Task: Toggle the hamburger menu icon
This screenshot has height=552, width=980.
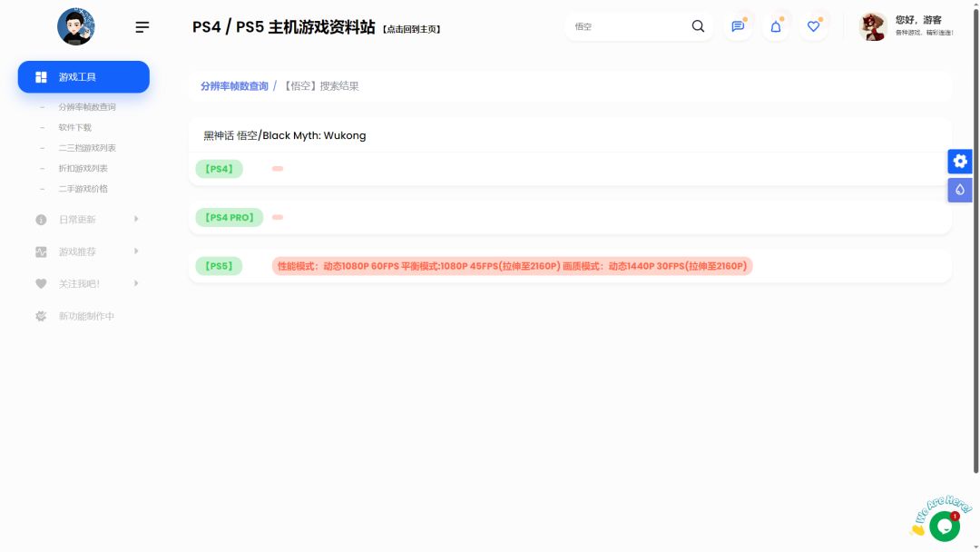Action: pyautogui.click(x=142, y=27)
